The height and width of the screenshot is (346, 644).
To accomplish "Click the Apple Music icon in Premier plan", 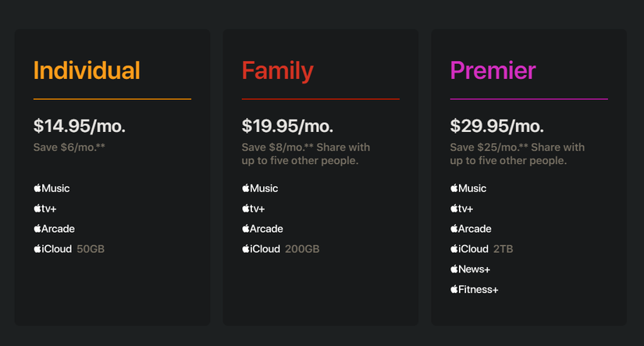I will 468,188.
